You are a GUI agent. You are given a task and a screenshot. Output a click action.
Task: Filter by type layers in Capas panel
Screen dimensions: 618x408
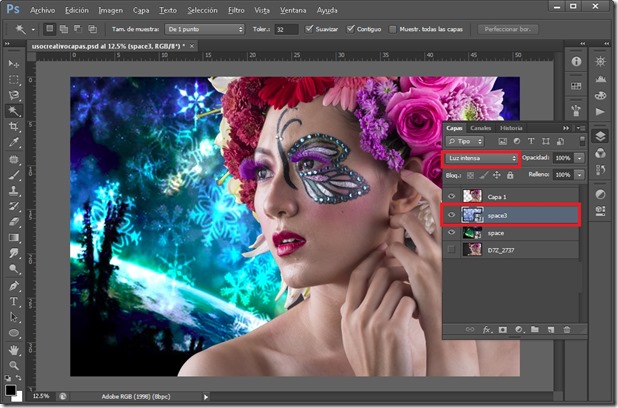pos(531,141)
